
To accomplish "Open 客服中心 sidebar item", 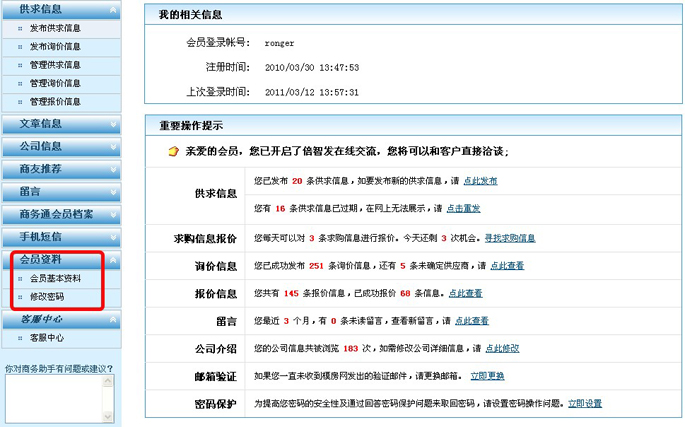I will [x=46, y=338].
